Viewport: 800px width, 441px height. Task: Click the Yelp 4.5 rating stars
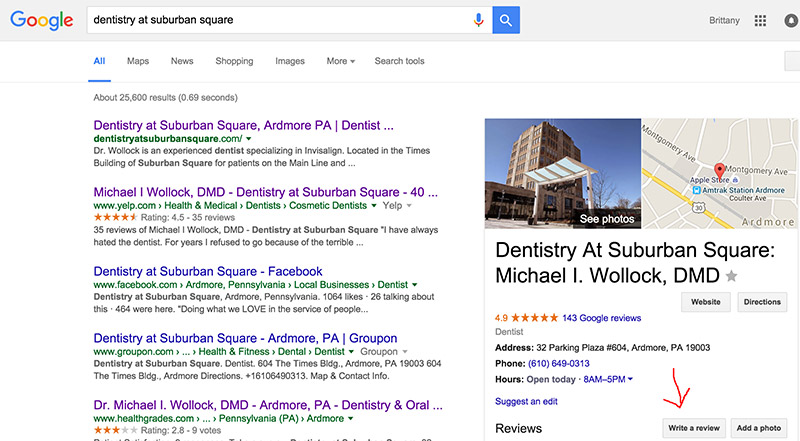click(115, 217)
